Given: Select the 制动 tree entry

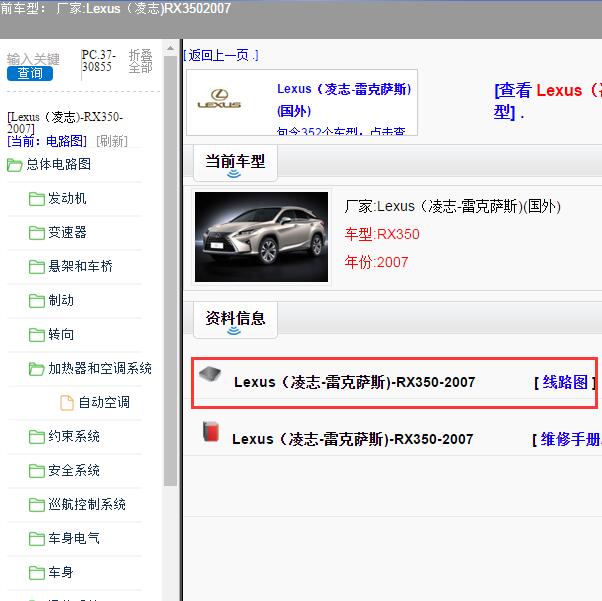Looking at the screenshot, I should tap(61, 300).
